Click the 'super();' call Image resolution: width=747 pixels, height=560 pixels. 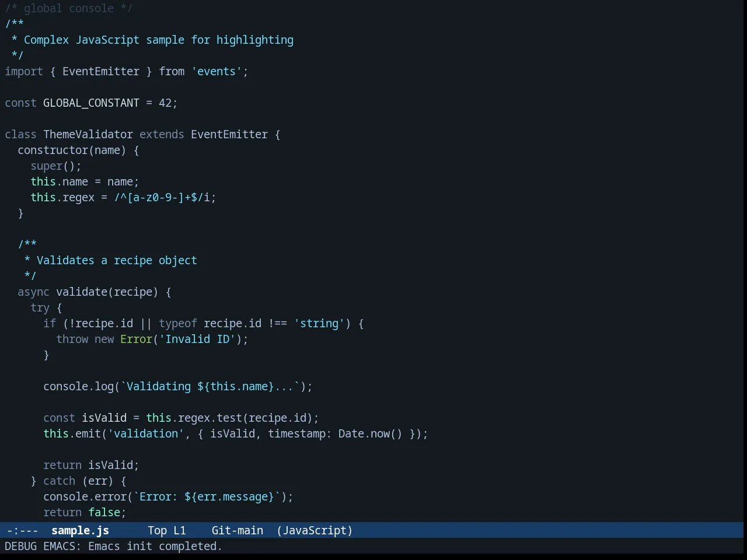tap(56, 166)
